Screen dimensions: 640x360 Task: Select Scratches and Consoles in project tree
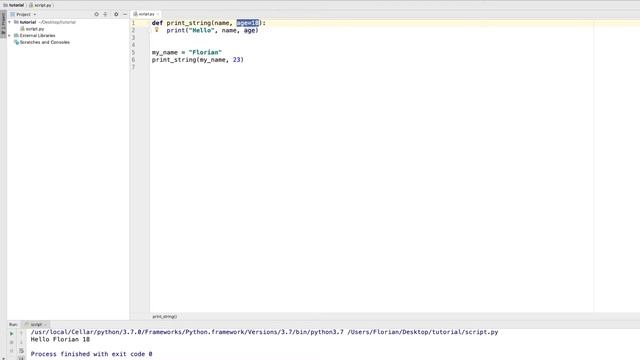point(44,42)
